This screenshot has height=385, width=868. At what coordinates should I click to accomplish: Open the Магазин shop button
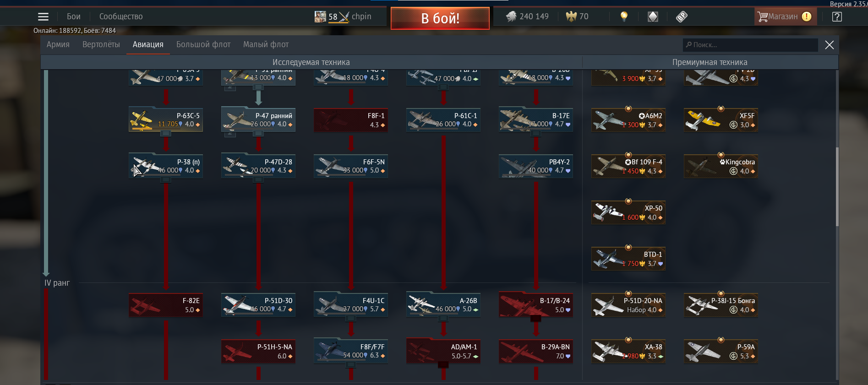click(785, 17)
